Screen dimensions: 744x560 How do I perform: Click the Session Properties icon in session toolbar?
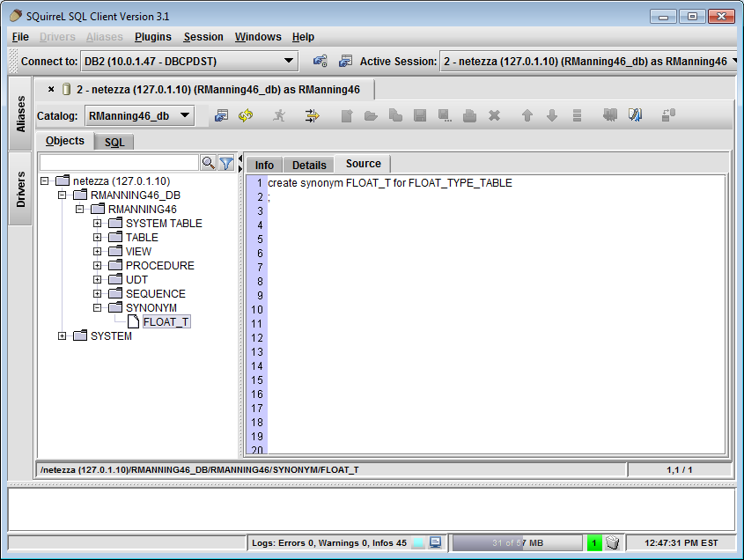point(222,115)
